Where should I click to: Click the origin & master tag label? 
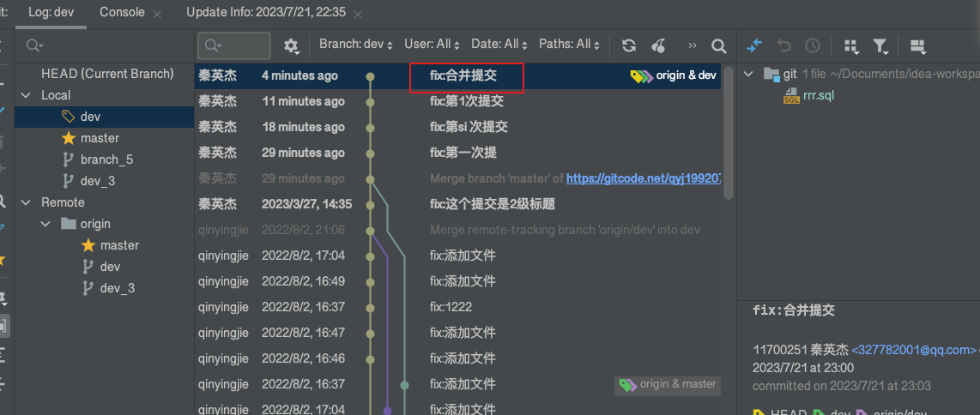click(667, 384)
